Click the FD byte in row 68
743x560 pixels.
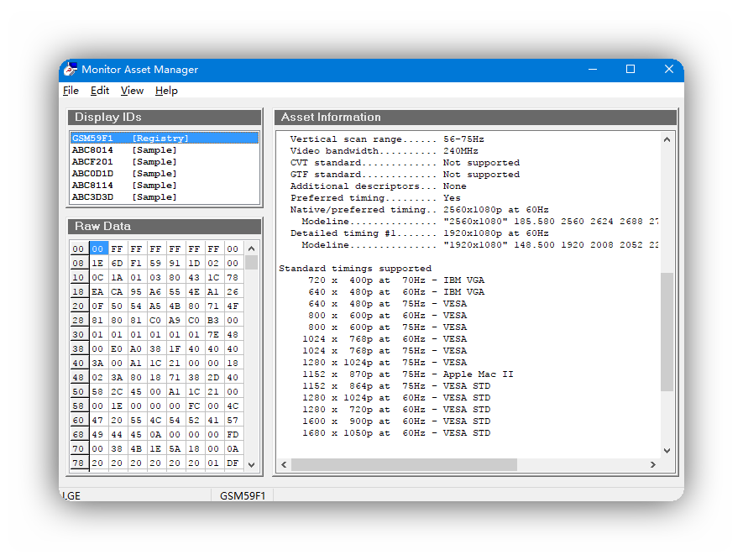tap(233, 434)
